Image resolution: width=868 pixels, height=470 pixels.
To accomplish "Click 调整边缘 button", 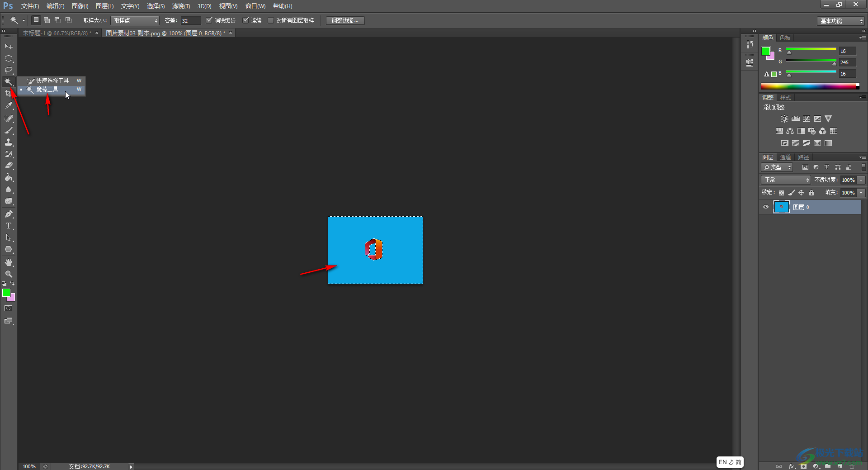I will 345,20.
